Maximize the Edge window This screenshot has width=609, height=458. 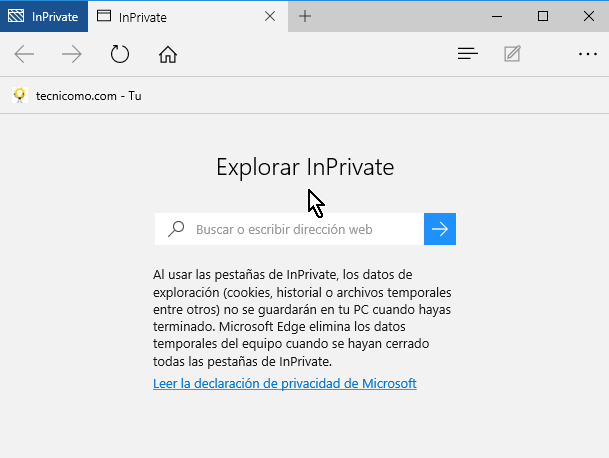click(543, 16)
